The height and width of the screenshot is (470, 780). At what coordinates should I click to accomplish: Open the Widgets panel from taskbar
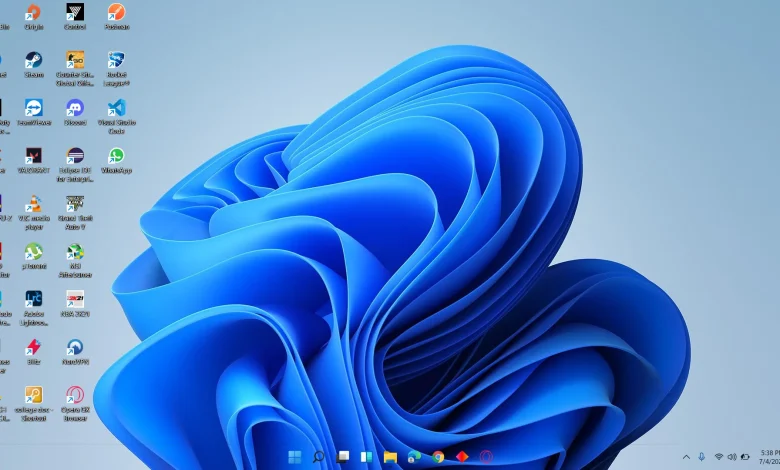pyautogui.click(x=366, y=457)
